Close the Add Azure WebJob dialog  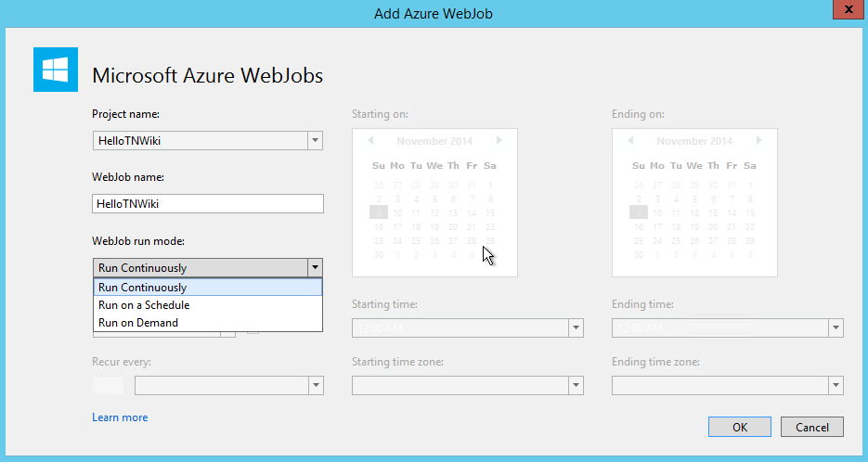pyautogui.click(x=849, y=9)
